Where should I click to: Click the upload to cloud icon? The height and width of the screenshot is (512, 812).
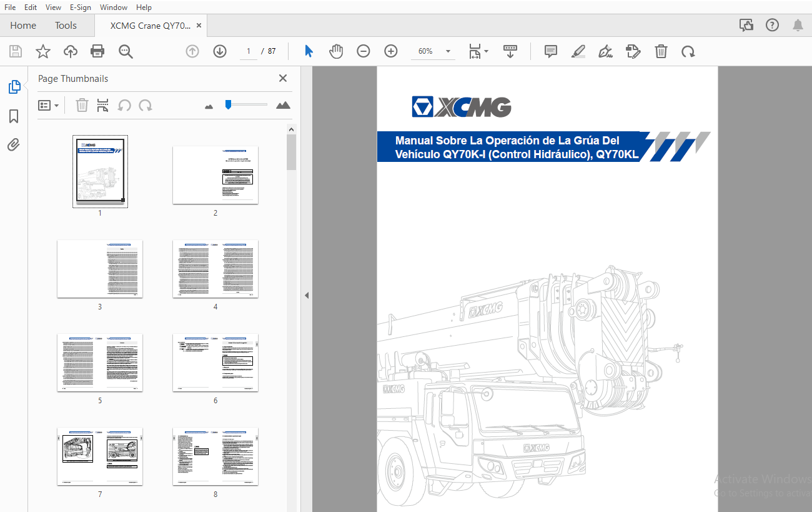click(x=71, y=51)
